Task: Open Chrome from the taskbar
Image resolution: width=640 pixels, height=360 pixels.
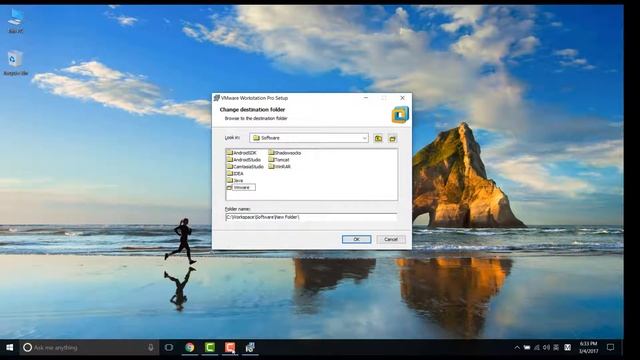Action: click(189, 347)
